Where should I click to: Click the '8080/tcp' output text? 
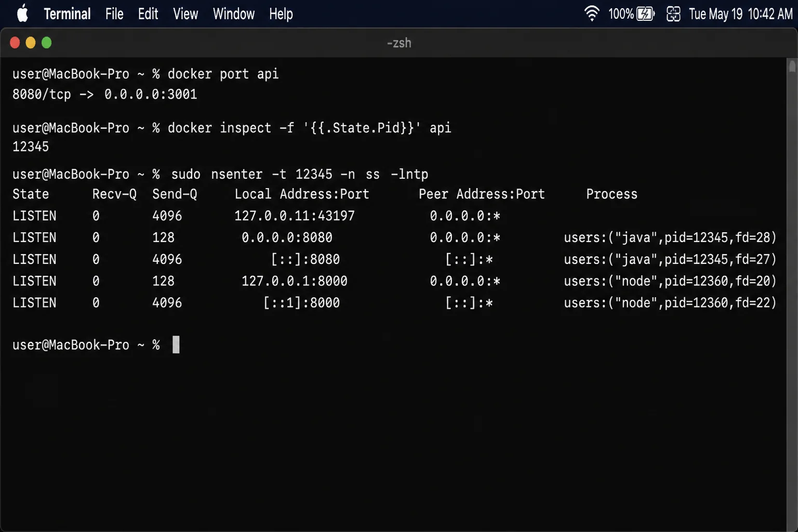coord(42,95)
